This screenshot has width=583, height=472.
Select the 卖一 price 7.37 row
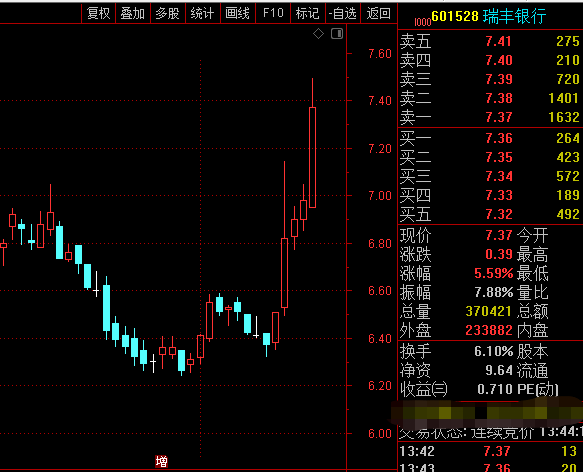[490, 117]
